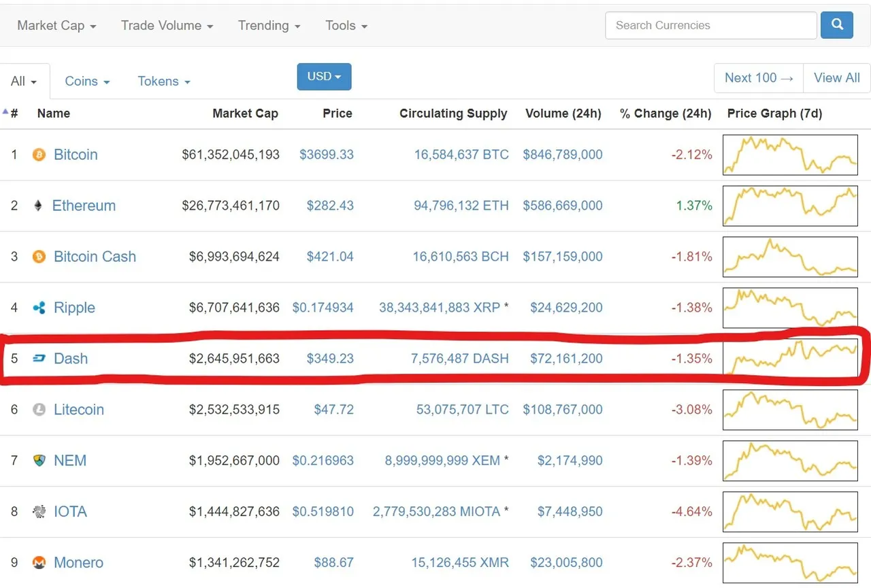Select the All tab
Image resolution: width=871 pixels, height=588 pixels.
point(24,82)
